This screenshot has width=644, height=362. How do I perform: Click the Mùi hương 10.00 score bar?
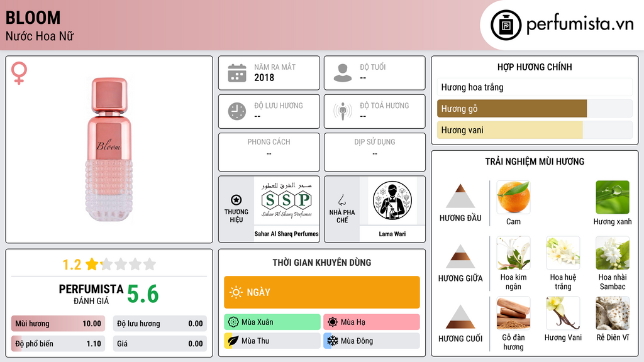(x=58, y=324)
